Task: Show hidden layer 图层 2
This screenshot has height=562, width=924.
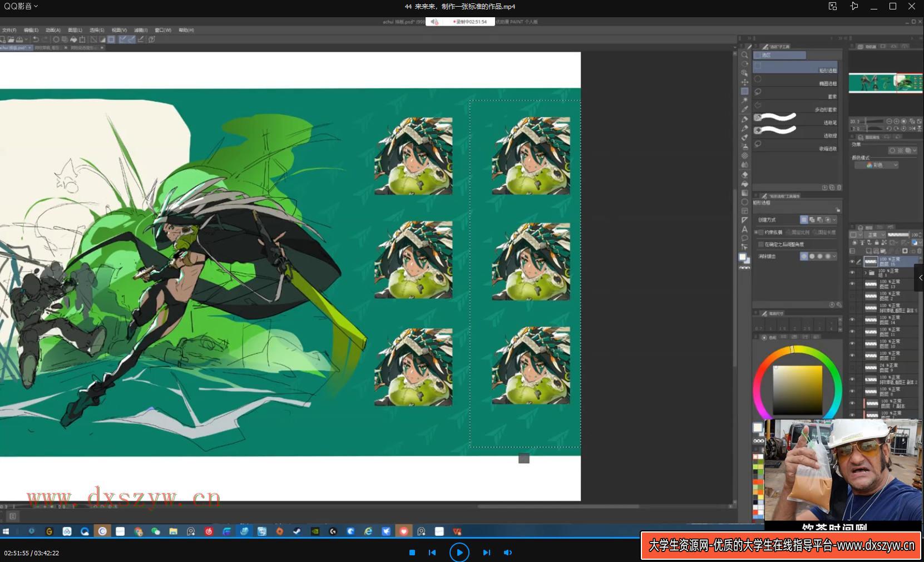Action: tap(852, 296)
